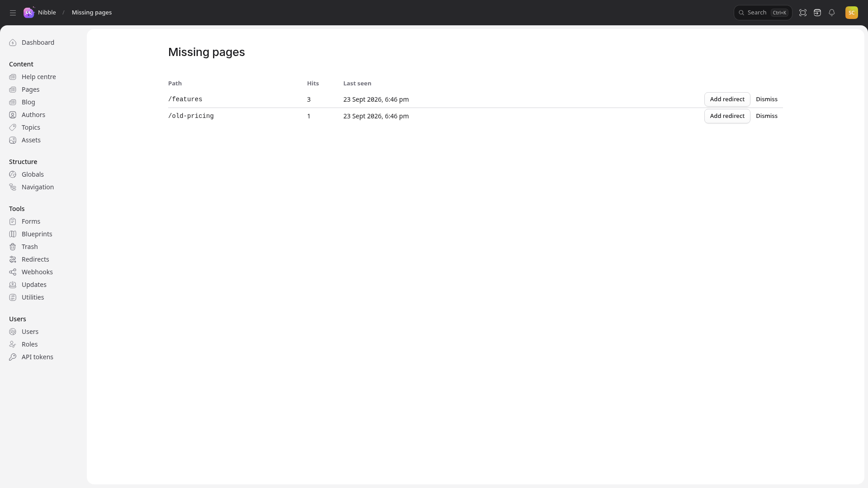Click the top bar icon left of the bell
This screenshot has width=868, height=488.
pos(817,13)
